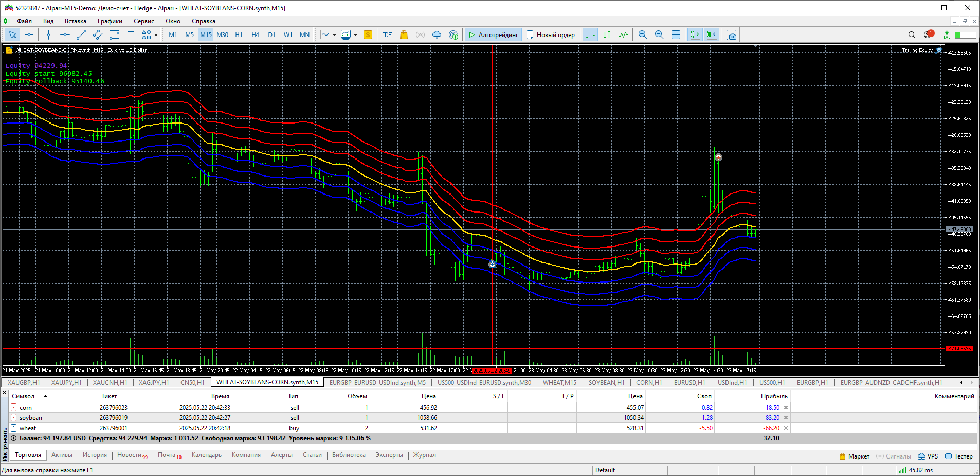The image size is (980, 476).
Task: Pick the Vertical Line tool
Action: click(48, 35)
